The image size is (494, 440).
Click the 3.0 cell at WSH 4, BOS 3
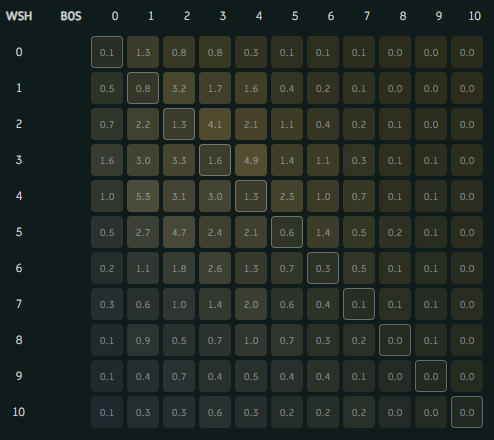pos(215,196)
